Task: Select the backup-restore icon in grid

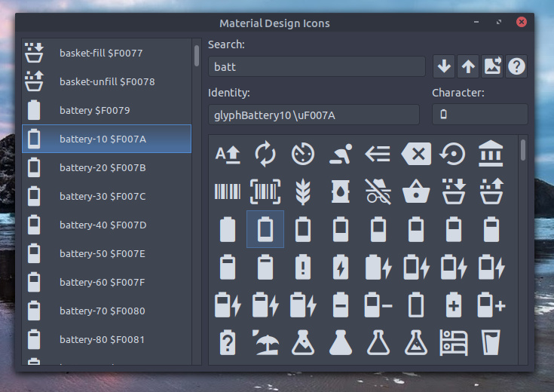Action: point(454,154)
